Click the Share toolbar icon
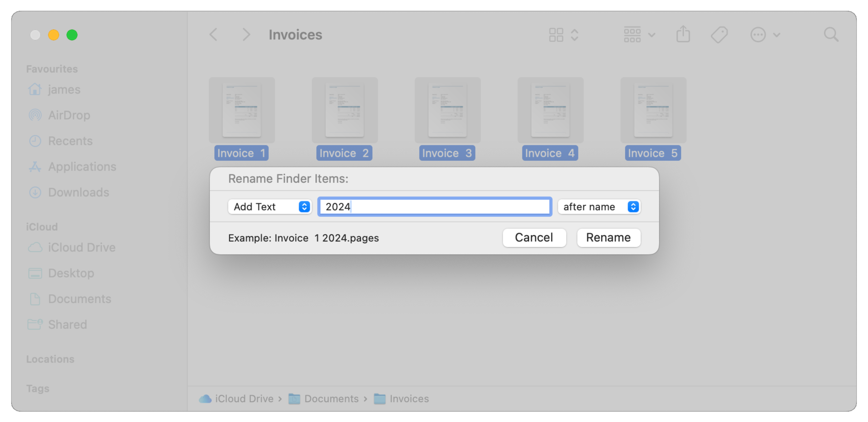The image size is (868, 422). tap(683, 34)
